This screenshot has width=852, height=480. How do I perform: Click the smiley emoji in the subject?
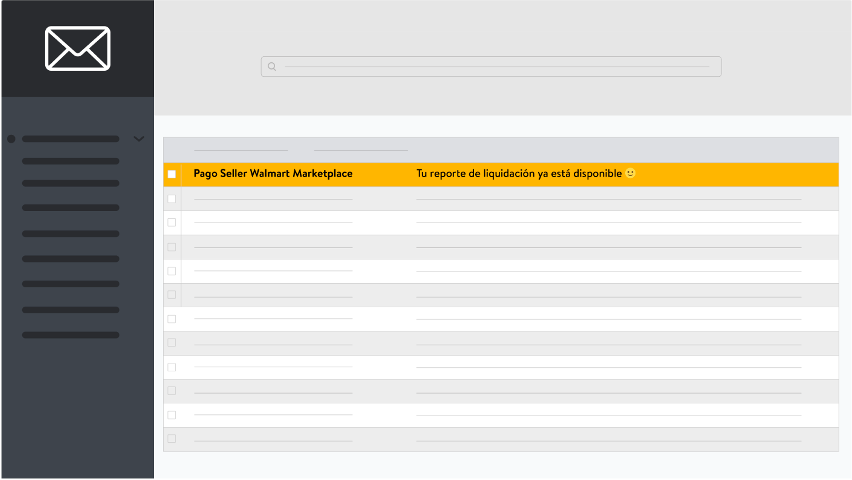pos(630,173)
